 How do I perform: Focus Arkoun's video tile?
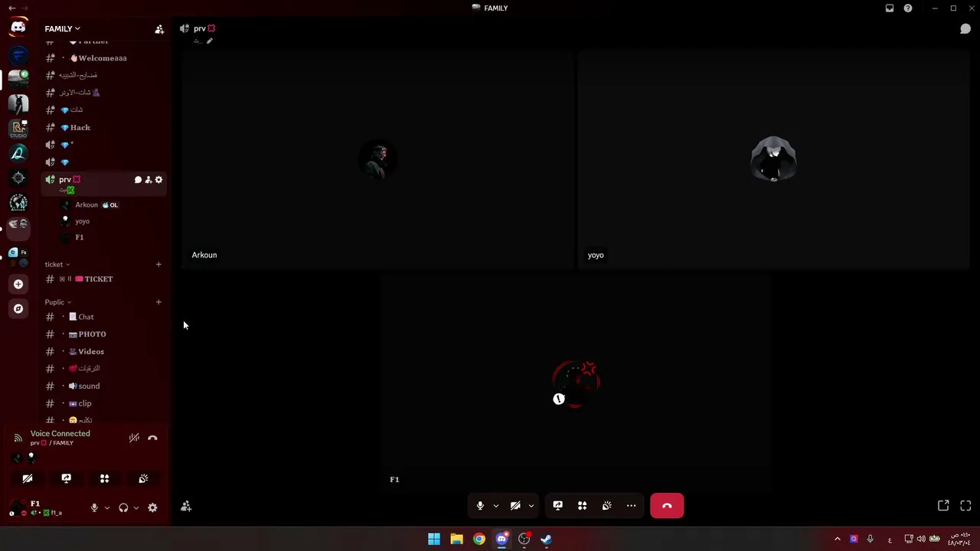(378, 159)
